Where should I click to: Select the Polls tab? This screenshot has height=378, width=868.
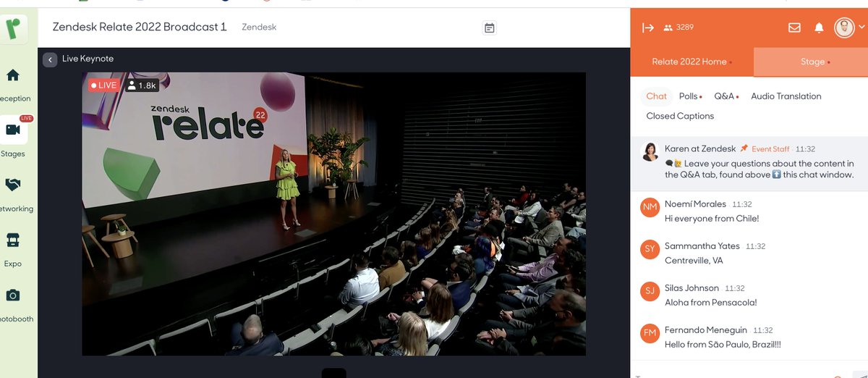pos(690,96)
